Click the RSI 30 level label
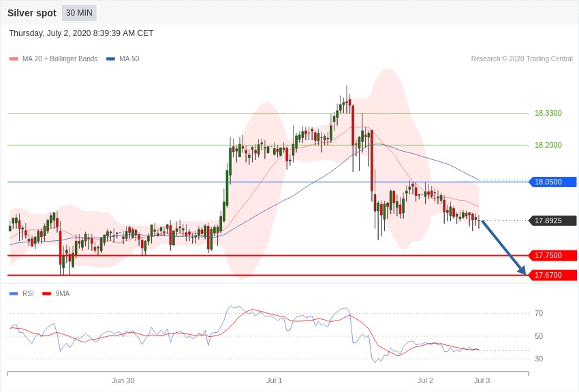Screen dimensions: 579x392 click(539, 359)
